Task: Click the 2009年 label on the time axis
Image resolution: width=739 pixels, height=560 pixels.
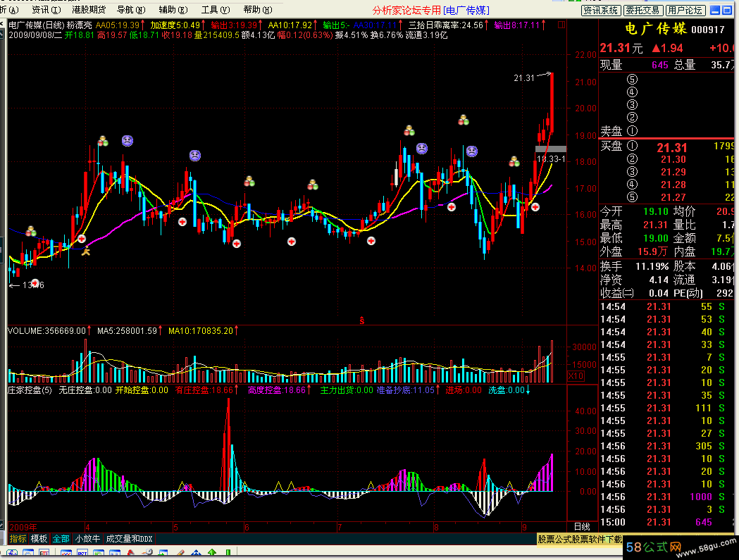Action: [x=23, y=527]
